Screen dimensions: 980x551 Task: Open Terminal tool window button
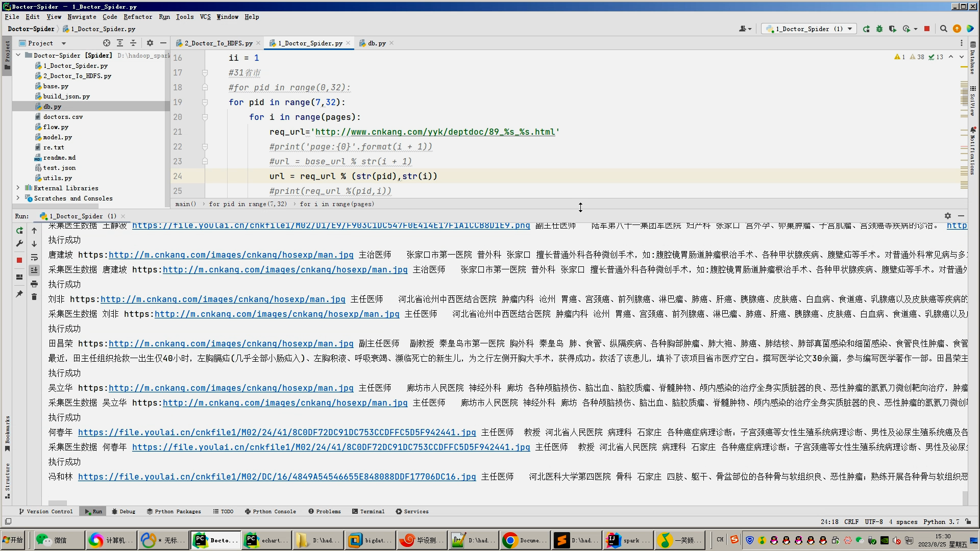click(x=369, y=511)
